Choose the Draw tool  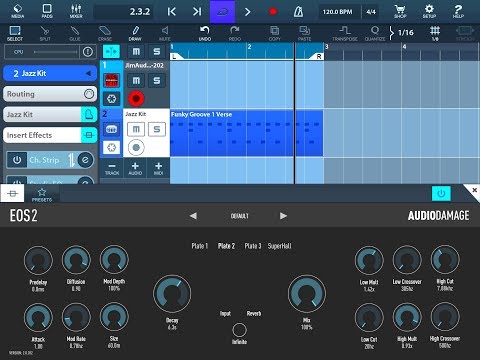click(135, 33)
